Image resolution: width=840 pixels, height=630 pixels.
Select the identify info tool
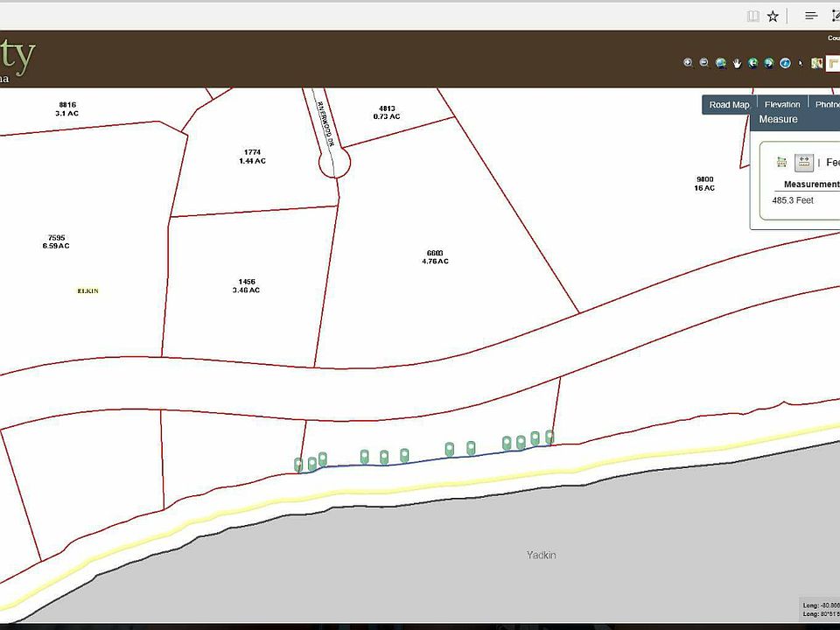785,63
